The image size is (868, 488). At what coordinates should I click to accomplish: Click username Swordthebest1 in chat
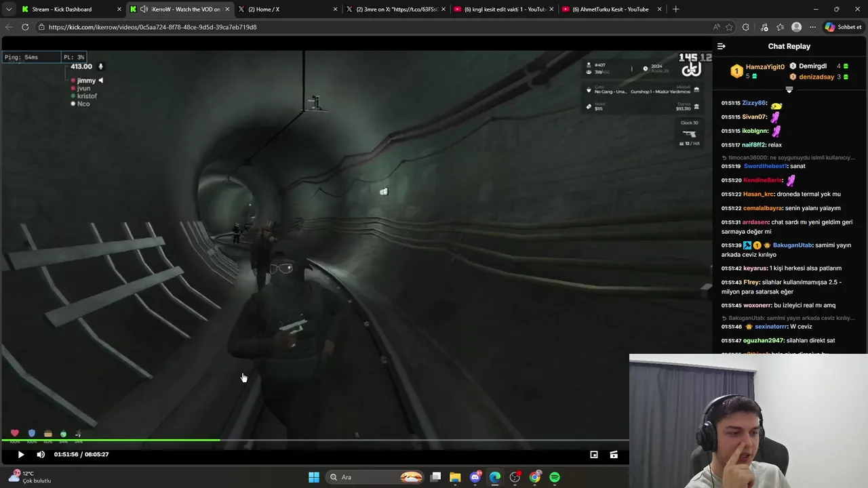click(765, 167)
